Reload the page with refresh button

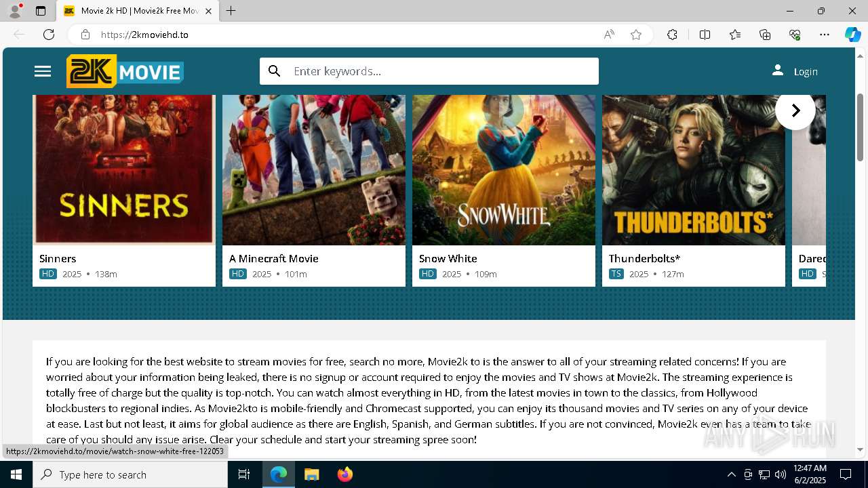(49, 35)
